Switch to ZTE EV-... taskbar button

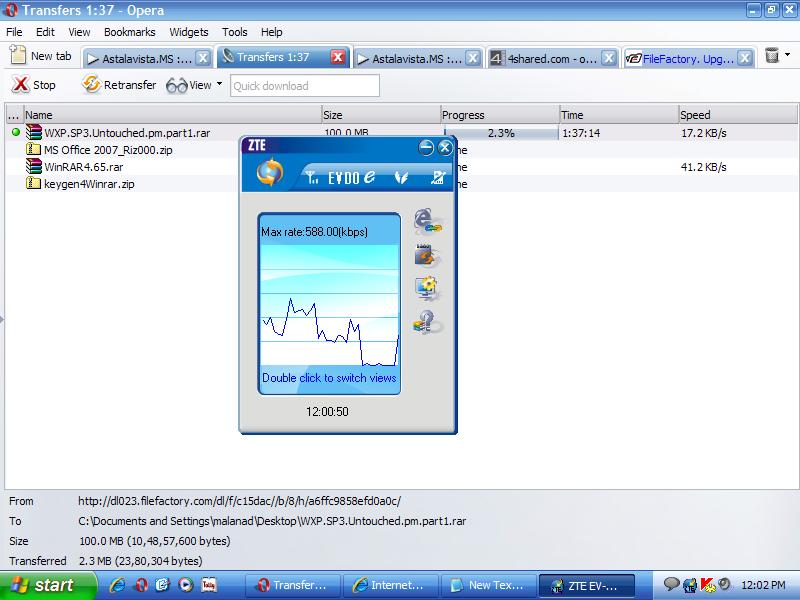(587, 585)
